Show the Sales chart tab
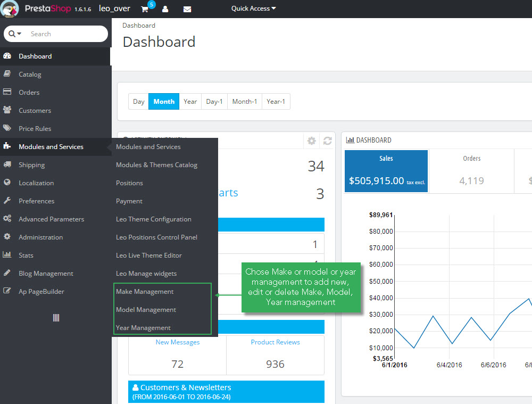The height and width of the screenshot is (404, 532). (x=386, y=171)
